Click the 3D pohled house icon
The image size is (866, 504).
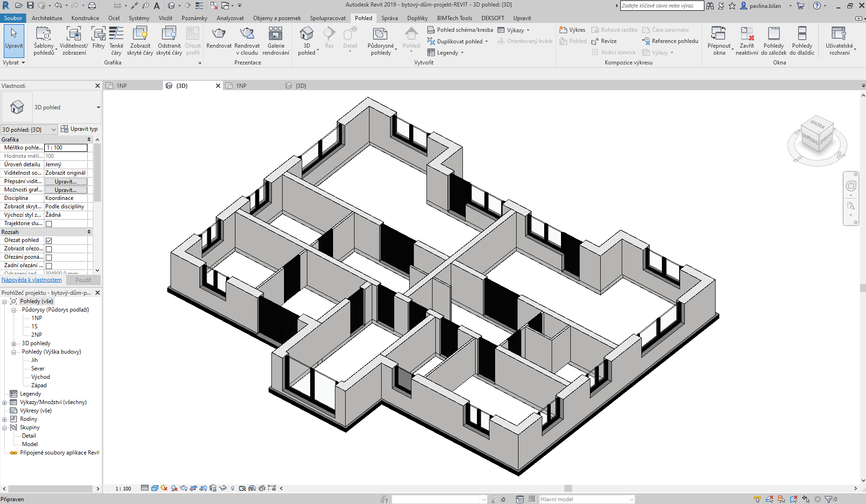click(306, 34)
